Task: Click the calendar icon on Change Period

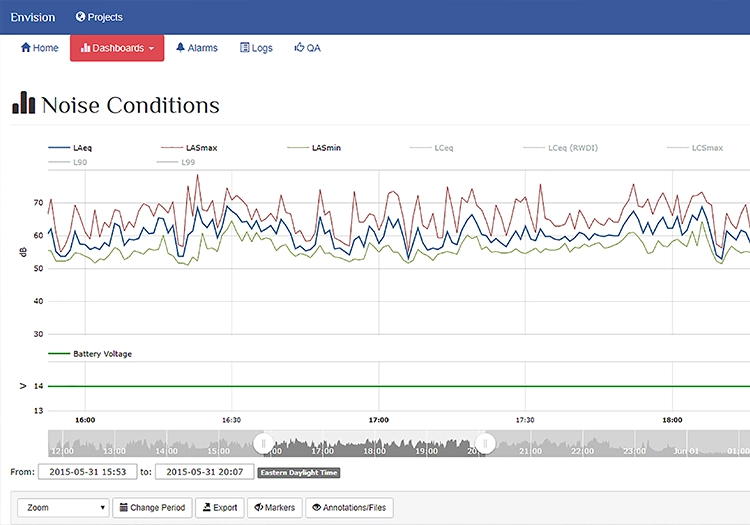Action: (123, 507)
